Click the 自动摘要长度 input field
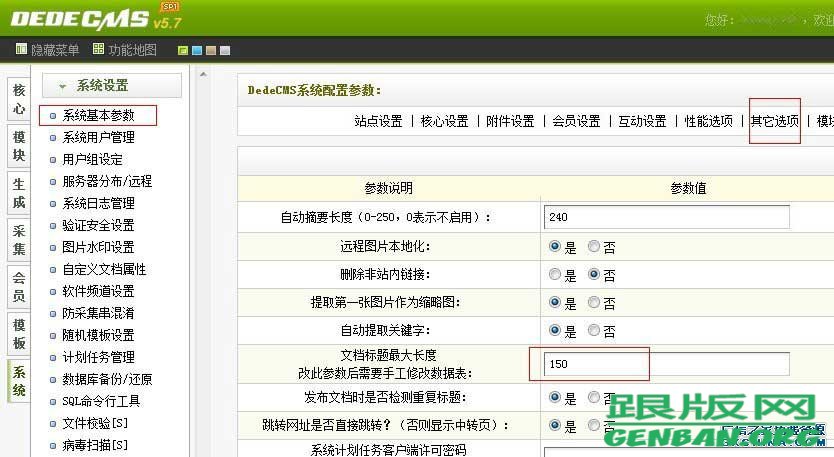 [x=666, y=217]
